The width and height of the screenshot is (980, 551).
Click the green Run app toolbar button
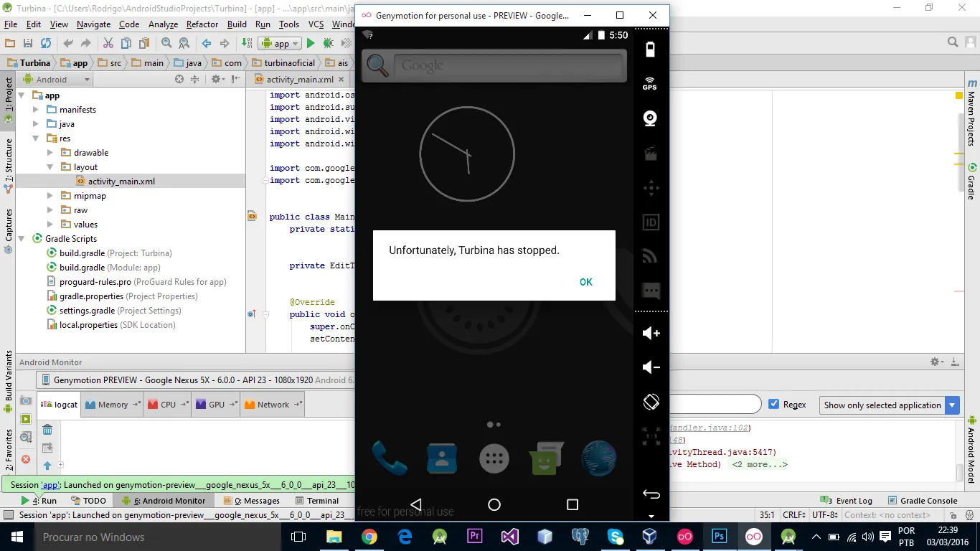[311, 44]
